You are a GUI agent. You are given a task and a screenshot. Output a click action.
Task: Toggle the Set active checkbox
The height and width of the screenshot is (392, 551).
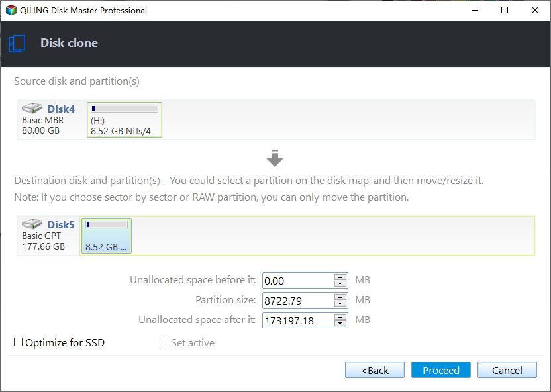[164, 342]
